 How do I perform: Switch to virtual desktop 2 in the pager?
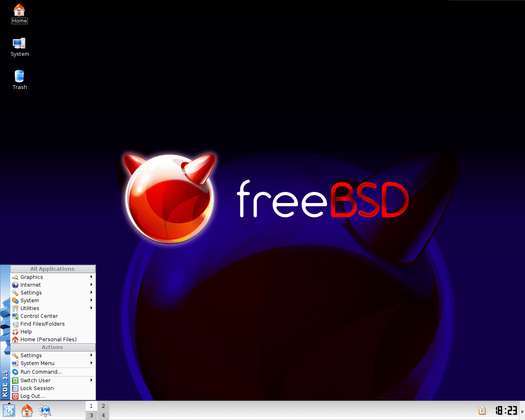click(x=103, y=405)
